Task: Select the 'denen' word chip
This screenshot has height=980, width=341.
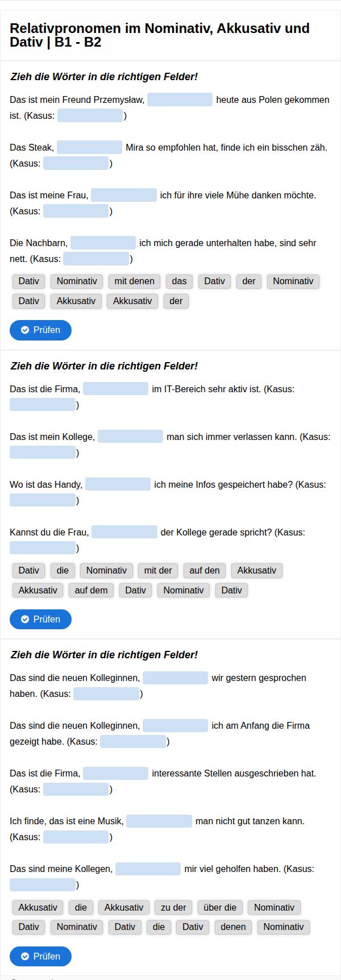Action: 233,927
